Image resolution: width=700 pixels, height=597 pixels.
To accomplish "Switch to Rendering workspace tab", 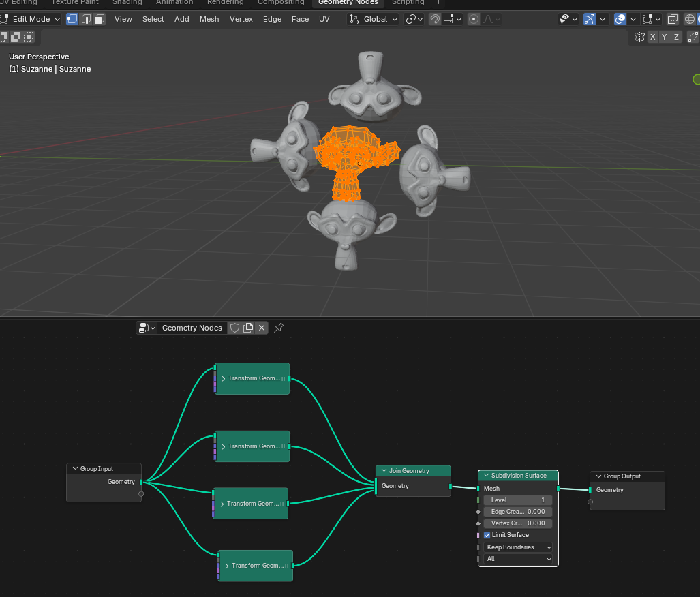I will 226,3.
